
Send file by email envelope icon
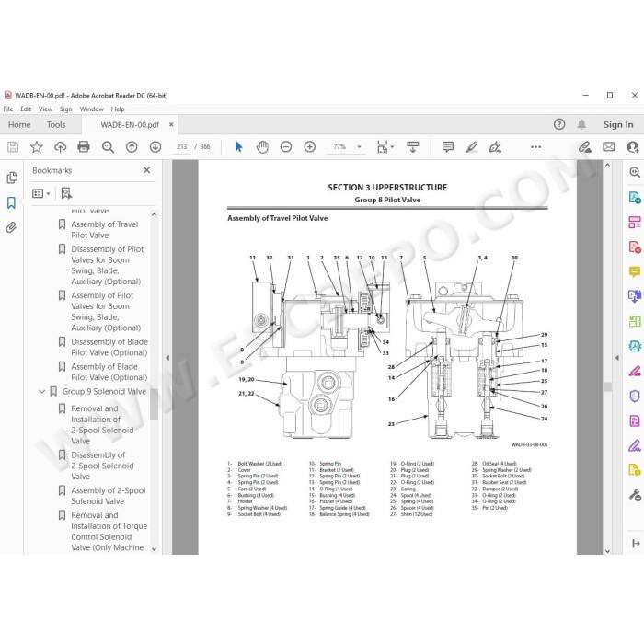[609, 146]
